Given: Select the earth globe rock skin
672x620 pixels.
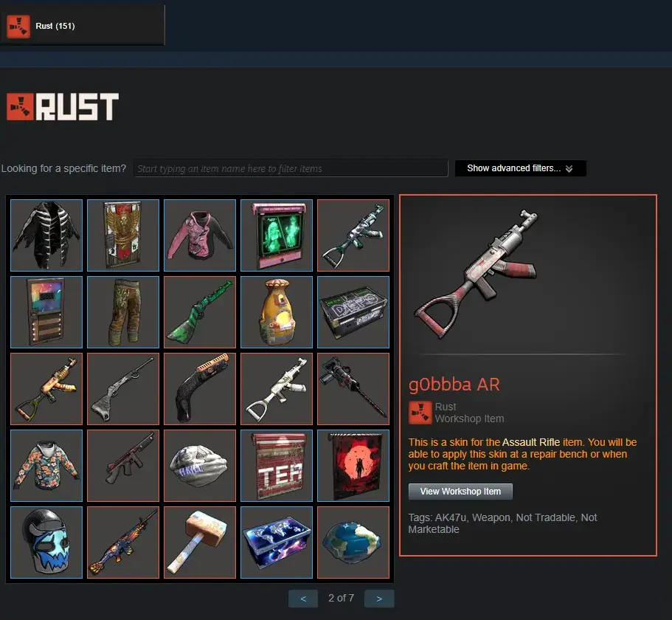Looking at the screenshot, I should 353,542.
